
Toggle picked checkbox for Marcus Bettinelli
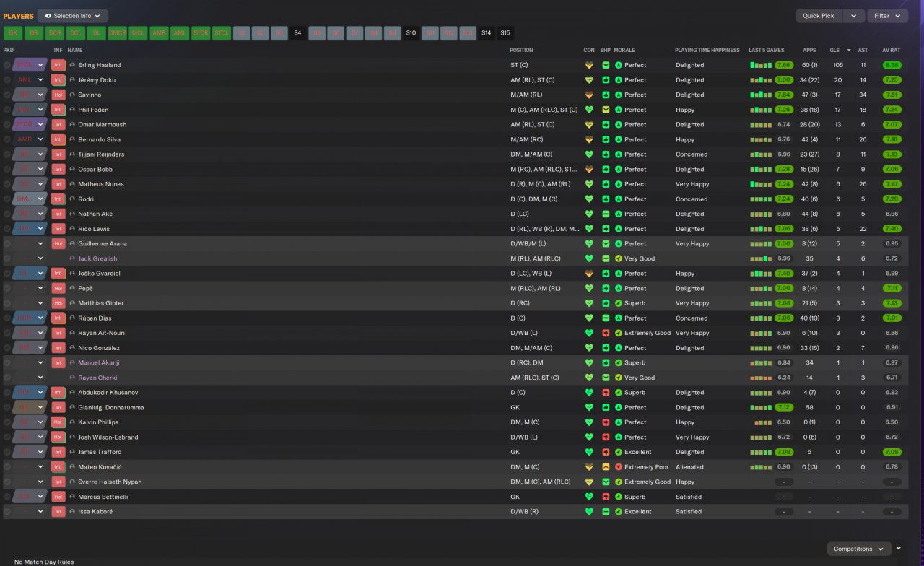click(x=7, y=497)
